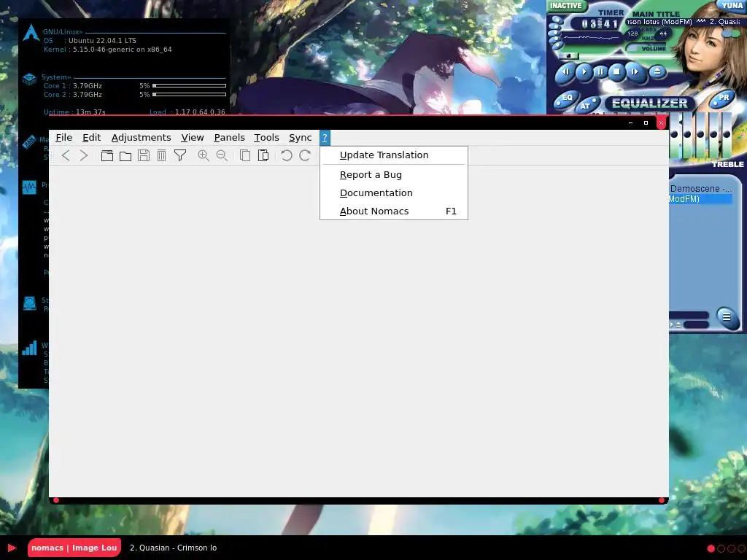747x560 pixels.
Task: Click the red play icon on the taskbar
Action: (x=12, y=548)
